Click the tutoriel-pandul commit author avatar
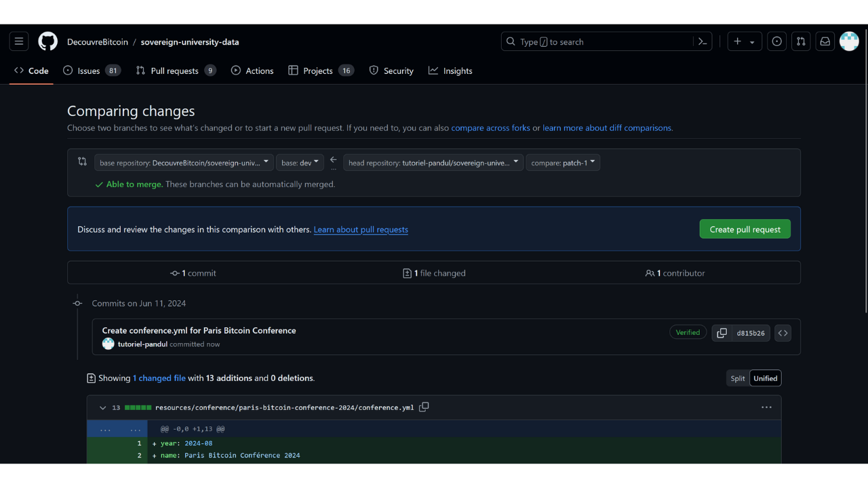868x488 pixels. (108, 344)
